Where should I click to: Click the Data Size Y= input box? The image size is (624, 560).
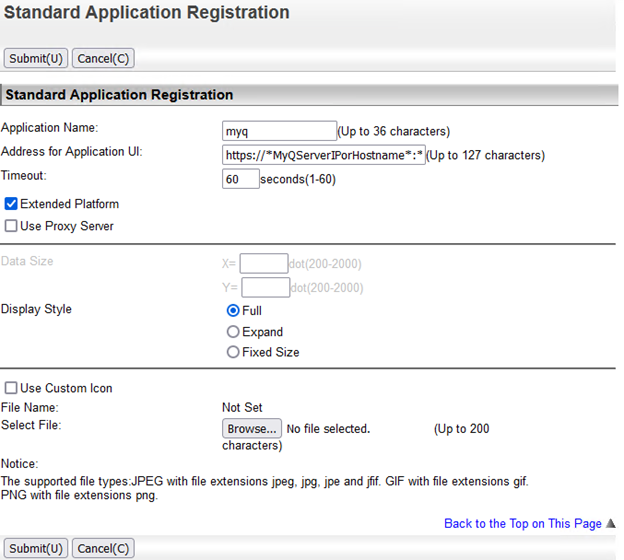[x=264, y=288]
